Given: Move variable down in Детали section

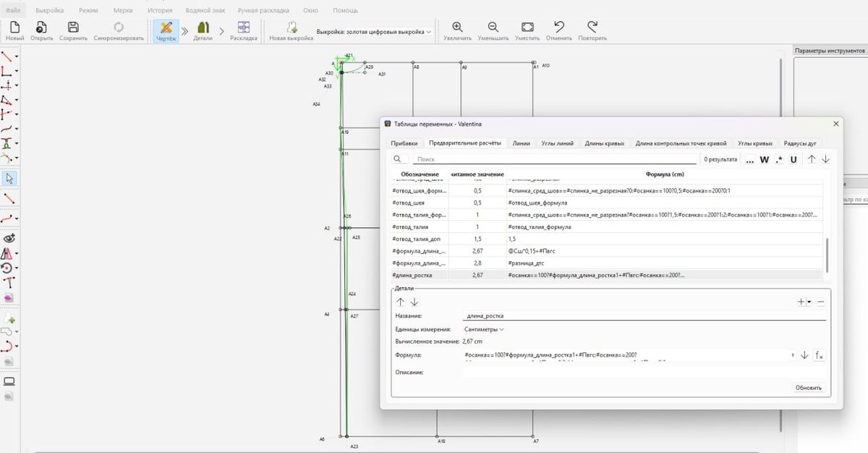Looking at the screenshot, I should pyautogui.click(x=414, y=302).
